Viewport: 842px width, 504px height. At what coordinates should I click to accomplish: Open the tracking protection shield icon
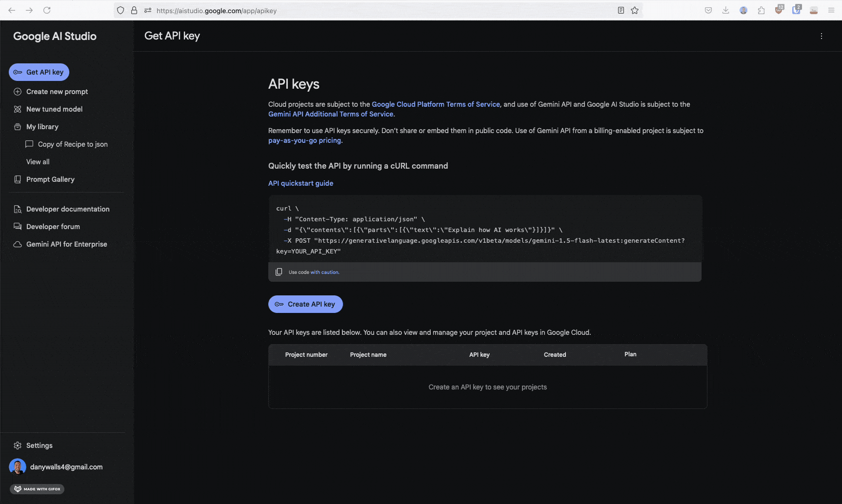tap(120, 10)
